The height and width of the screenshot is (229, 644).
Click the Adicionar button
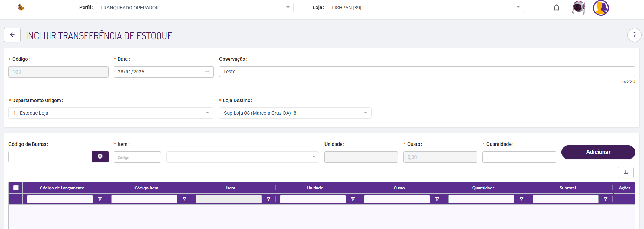click(598, 152)
